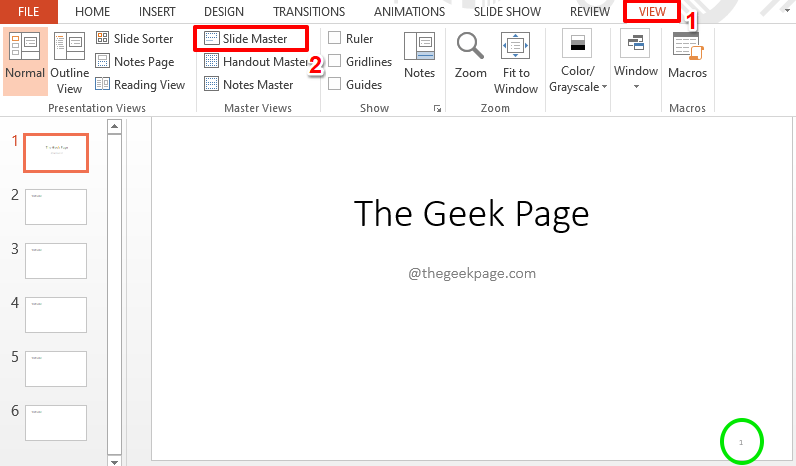Select slide 3 thumbnail
The height and width of the screenshot is (466, 796).
[56, 260]
